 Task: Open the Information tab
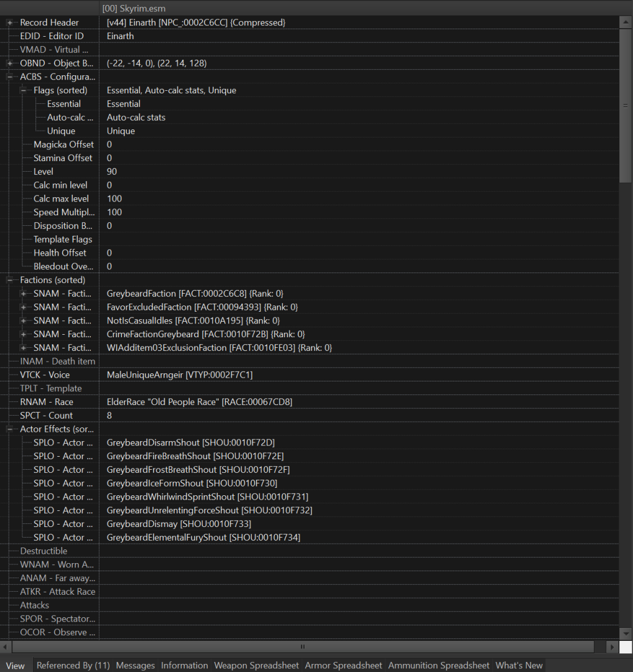[x=185, y=665]
